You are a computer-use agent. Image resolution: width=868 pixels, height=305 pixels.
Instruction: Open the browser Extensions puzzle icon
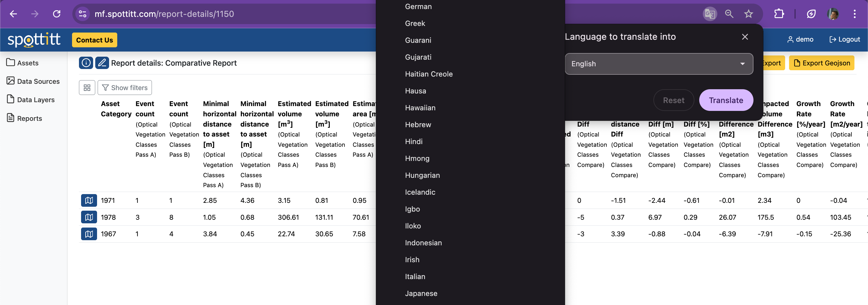click(x=779, y=14)
